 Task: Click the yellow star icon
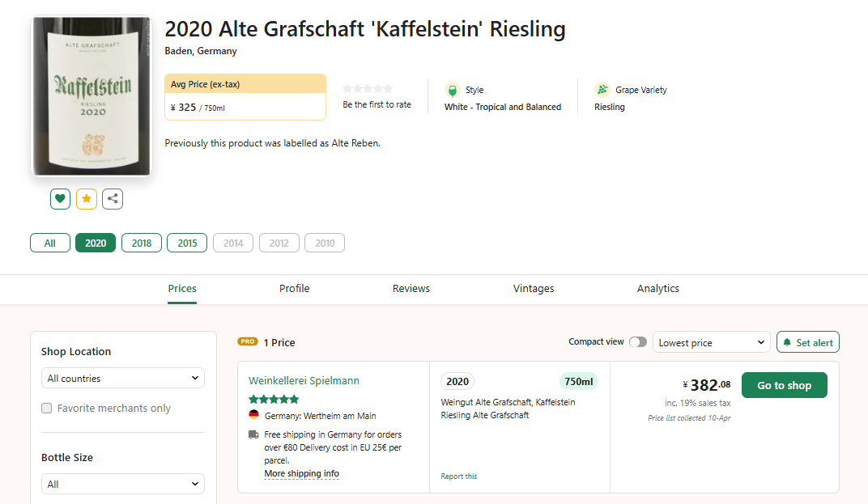87,199
